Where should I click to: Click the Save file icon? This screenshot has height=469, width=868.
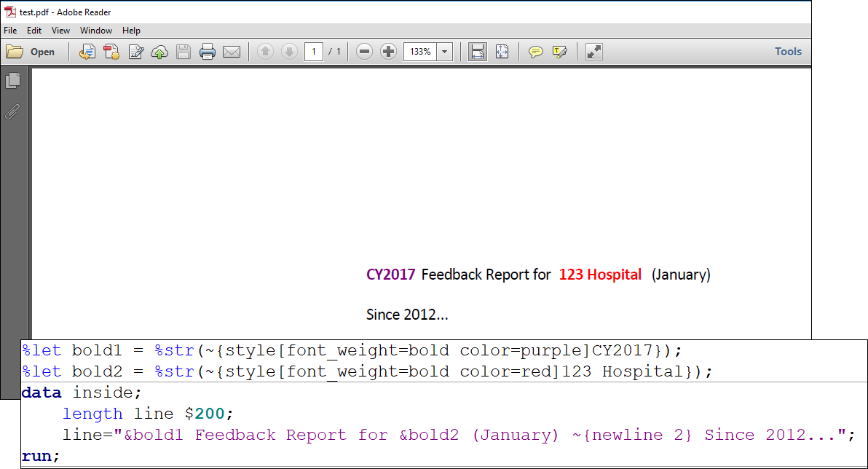183,52
